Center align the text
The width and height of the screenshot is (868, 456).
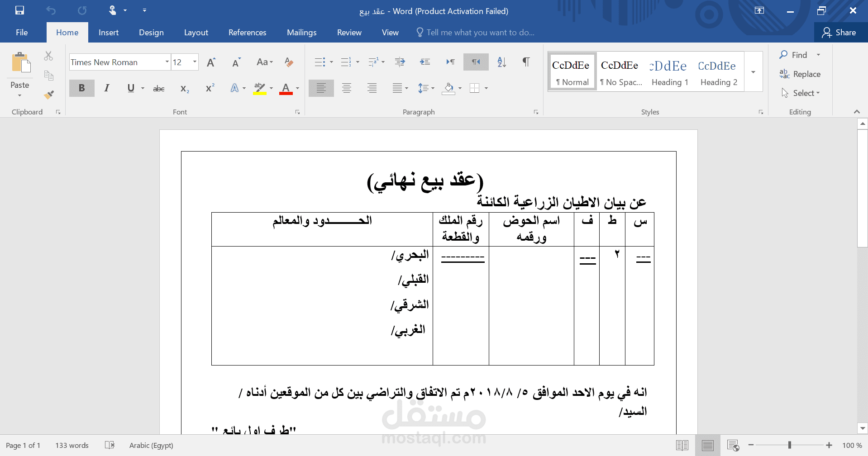347,88
